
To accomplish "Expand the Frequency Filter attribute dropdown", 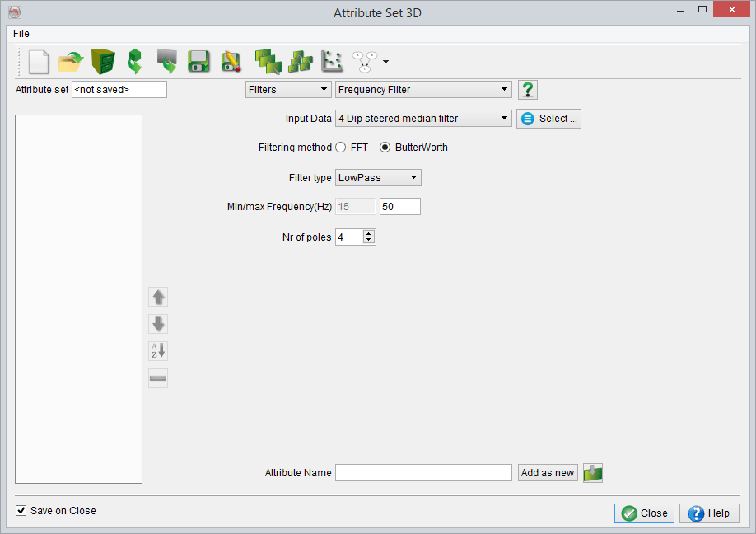I will point(423,90).
